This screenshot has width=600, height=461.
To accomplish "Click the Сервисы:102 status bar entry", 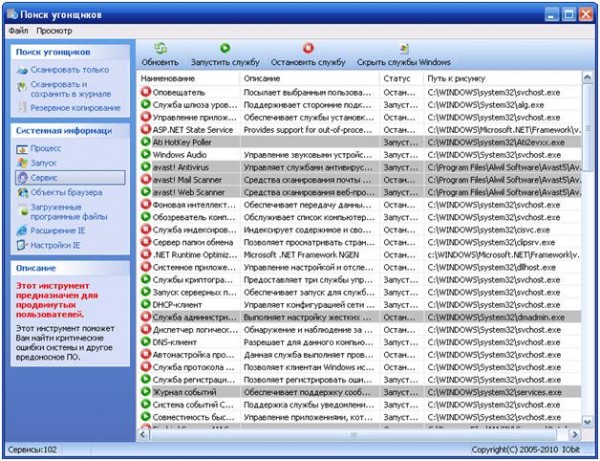I will (x=32, y=449).
